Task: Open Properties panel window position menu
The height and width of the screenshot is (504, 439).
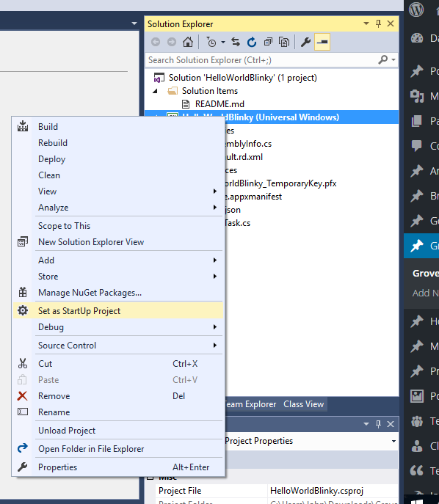Action: (366, 424)
